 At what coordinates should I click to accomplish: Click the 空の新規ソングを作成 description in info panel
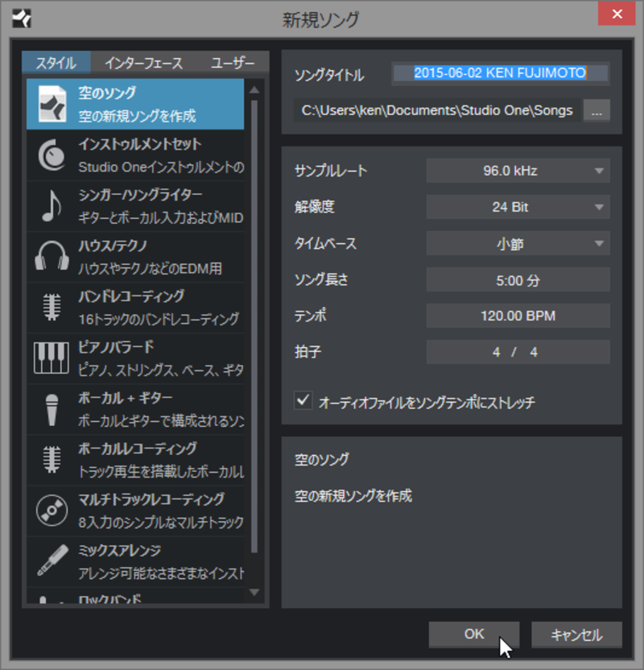pyautogui.click(x=353, y=496)
